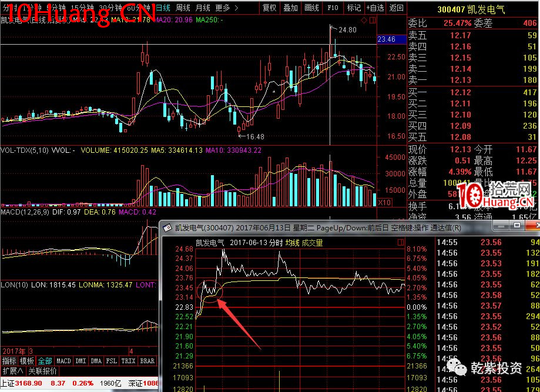Switch to the DMA indicator tab
Image resolution: width=540 pixels, height=392 pixels.
pos(96,361)
